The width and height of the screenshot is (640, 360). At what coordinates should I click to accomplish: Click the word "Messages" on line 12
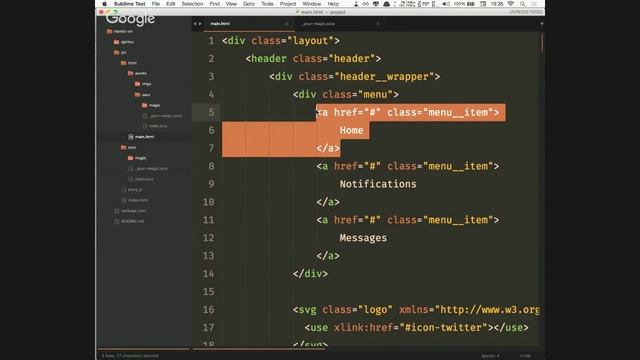(363, 238)
